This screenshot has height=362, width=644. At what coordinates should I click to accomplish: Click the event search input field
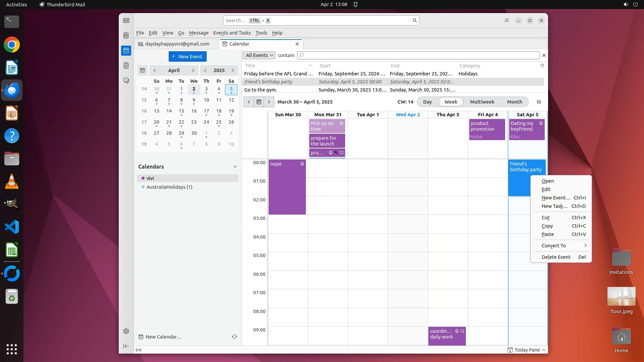[419, 55]
